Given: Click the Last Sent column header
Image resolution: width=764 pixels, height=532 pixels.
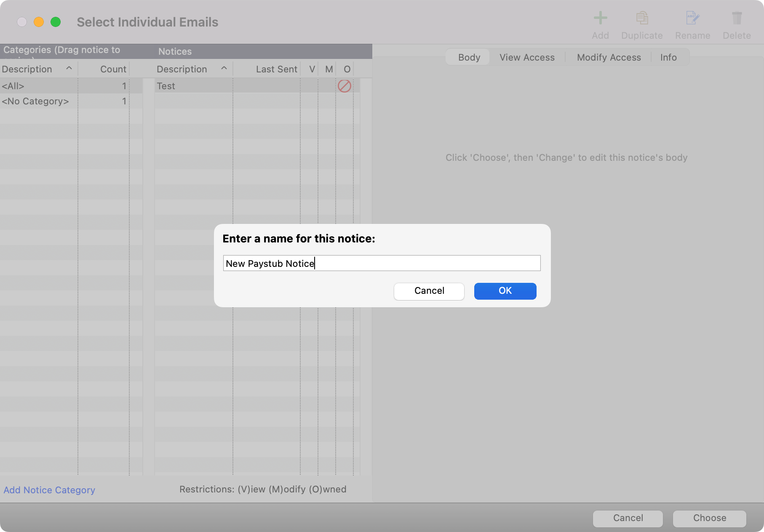Looking at the screenshot, I should (x=276, y=69).
